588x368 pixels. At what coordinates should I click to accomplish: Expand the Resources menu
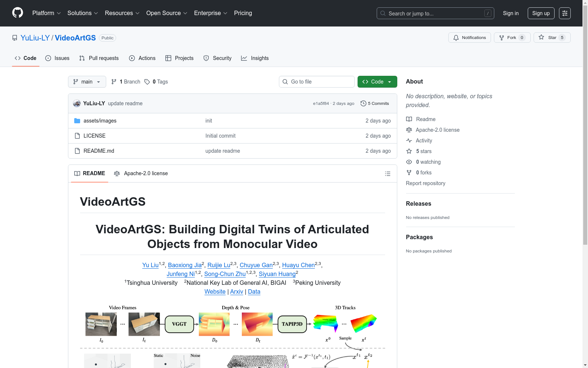[122, 13]
